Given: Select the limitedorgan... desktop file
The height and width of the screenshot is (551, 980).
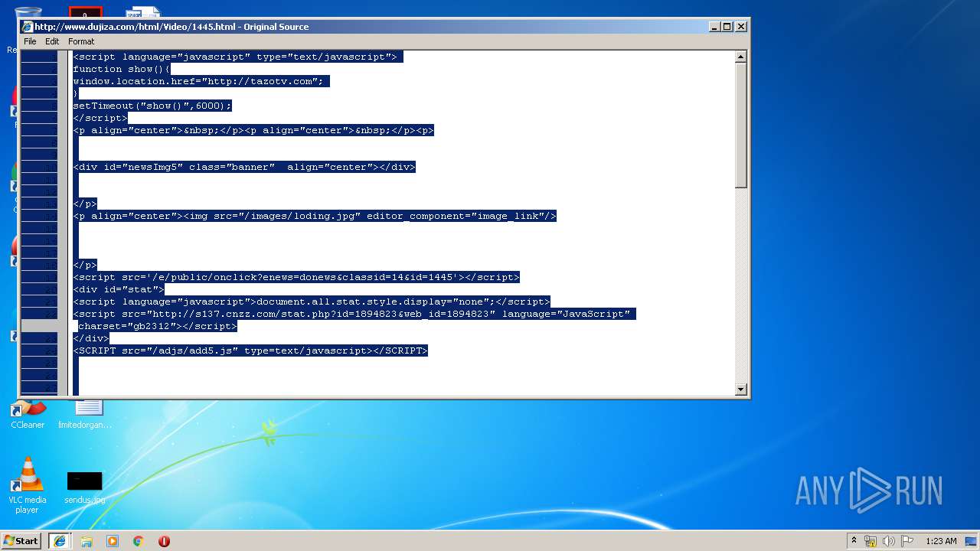Looking at the screenshot, I should click(x=85, y=415).
